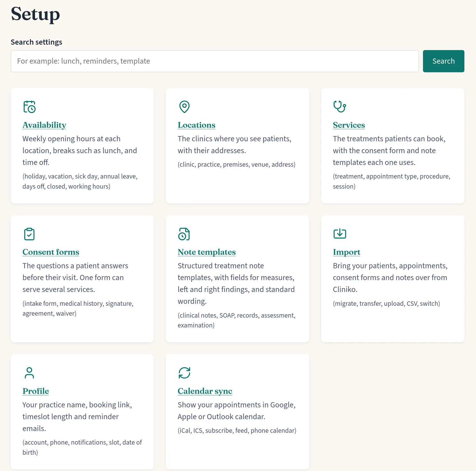This screenshot has width=476, height=471.
Task: Click the 'The clinics where you see patients' description
Action: (234, 145)
